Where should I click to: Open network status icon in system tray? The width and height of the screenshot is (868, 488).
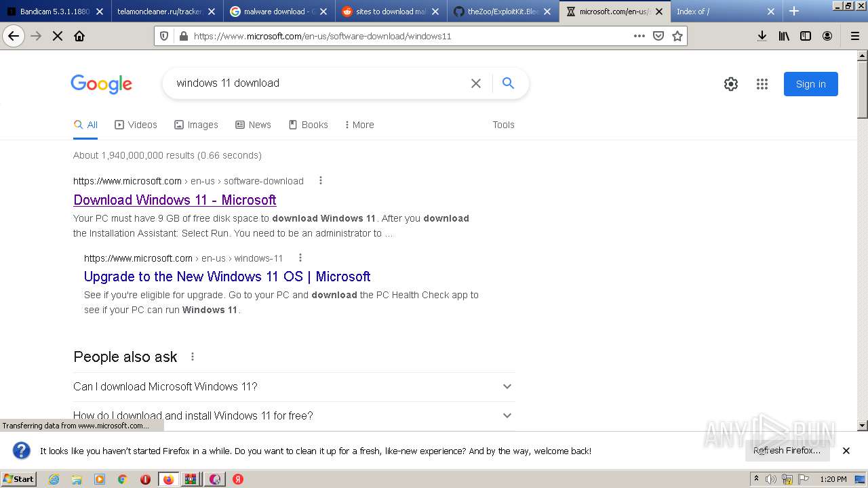pyautogui.click(x=787, y=479)
